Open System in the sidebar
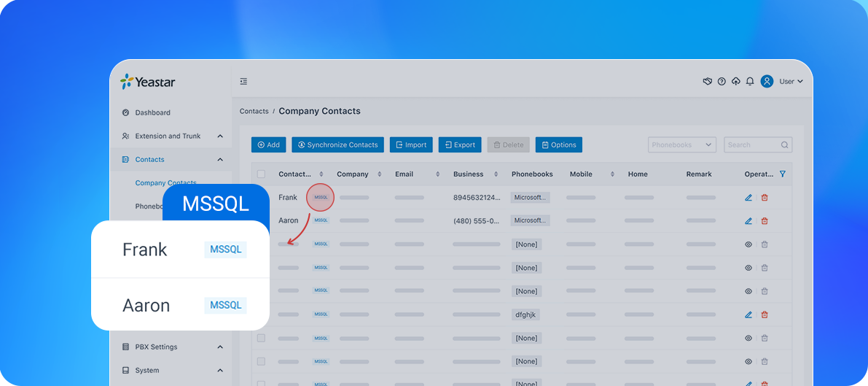 146,370
